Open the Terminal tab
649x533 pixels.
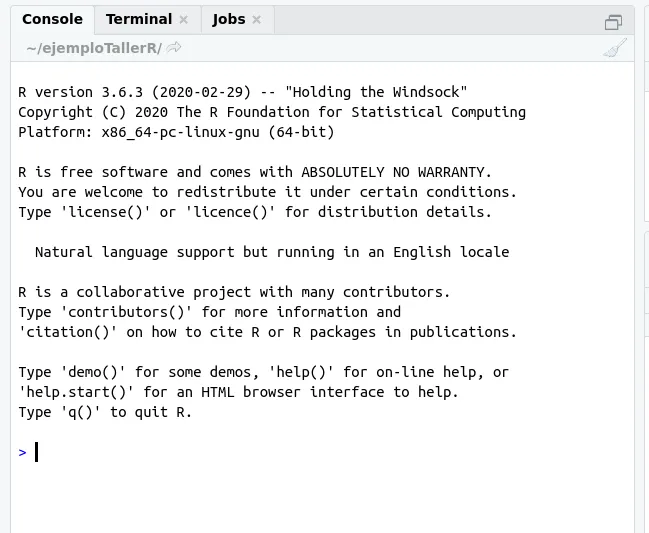(139, 19)
